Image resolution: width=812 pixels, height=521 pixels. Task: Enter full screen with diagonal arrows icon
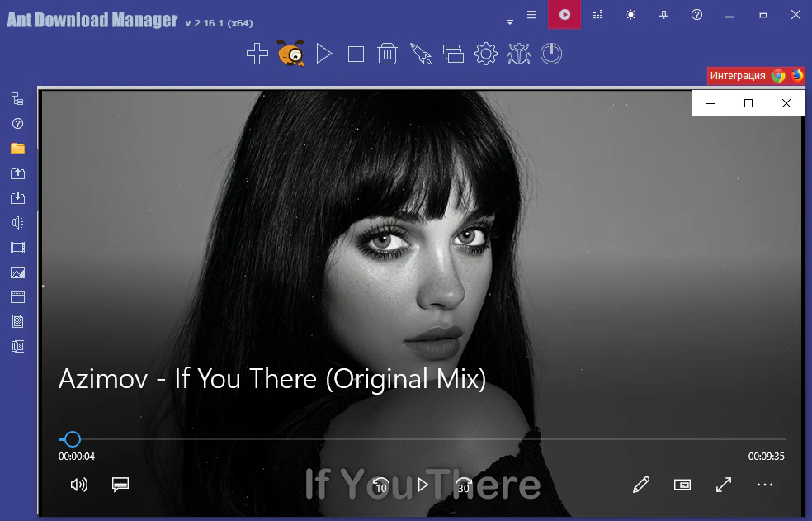pyautogui.click(x=724, y=485)
